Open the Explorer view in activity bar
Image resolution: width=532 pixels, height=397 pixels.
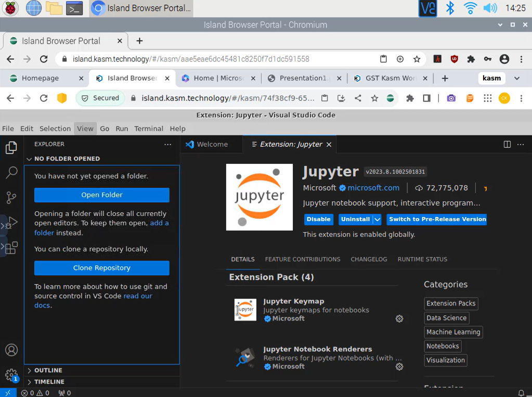point(11,148)
